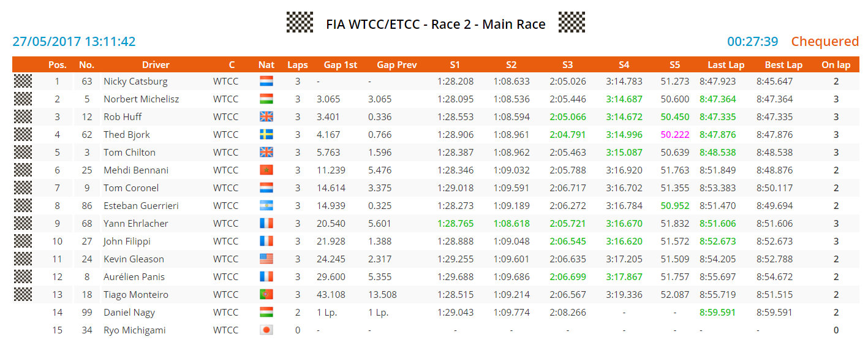
Task: Click the purple 50.222 fastest S5 time
Action: point(675,135)
